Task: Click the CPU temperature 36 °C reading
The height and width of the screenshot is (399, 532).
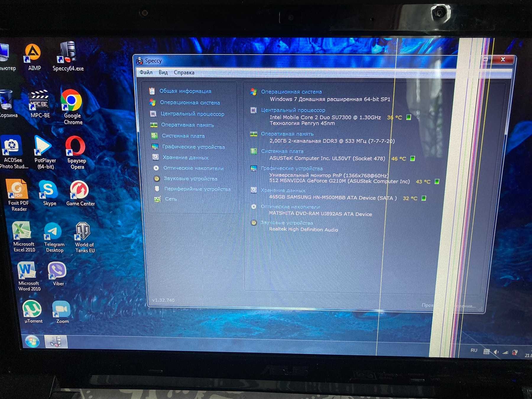Action: coord(395,117)
